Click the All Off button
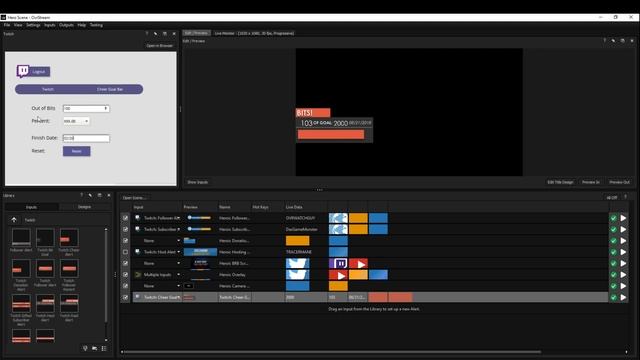The image size is (640, 360). coord(611,198)
